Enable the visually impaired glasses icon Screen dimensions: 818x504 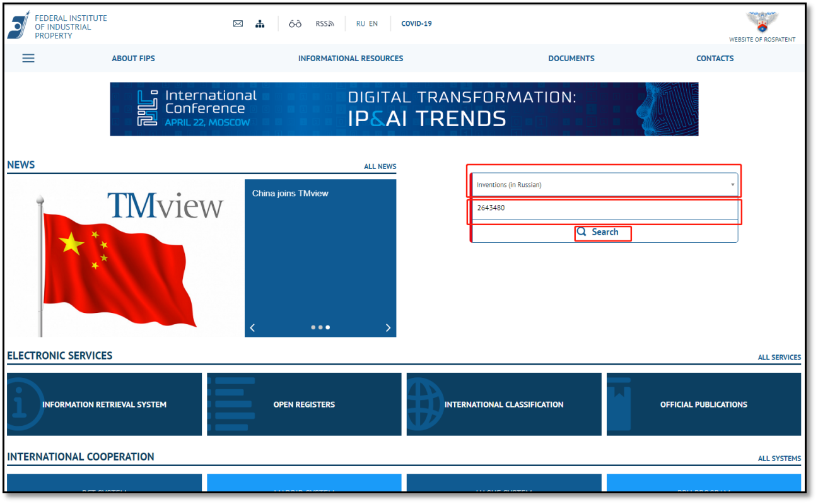[295, 24]
